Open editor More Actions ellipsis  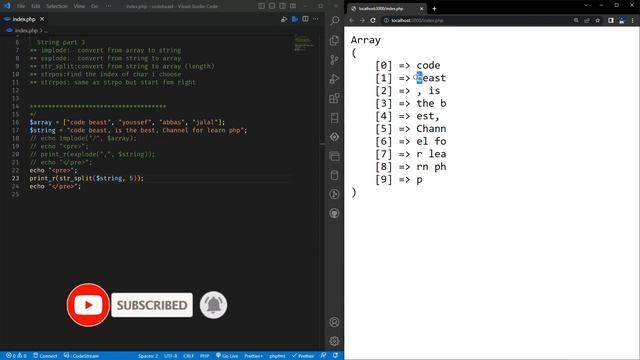pos(316,19)
